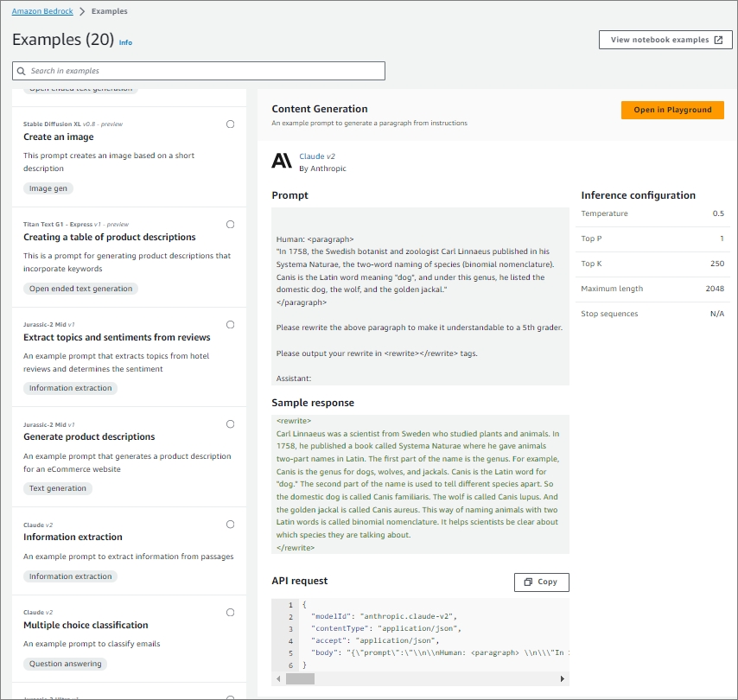Select the Create an image example radio
738x700 pixels.
click(230, 124)
